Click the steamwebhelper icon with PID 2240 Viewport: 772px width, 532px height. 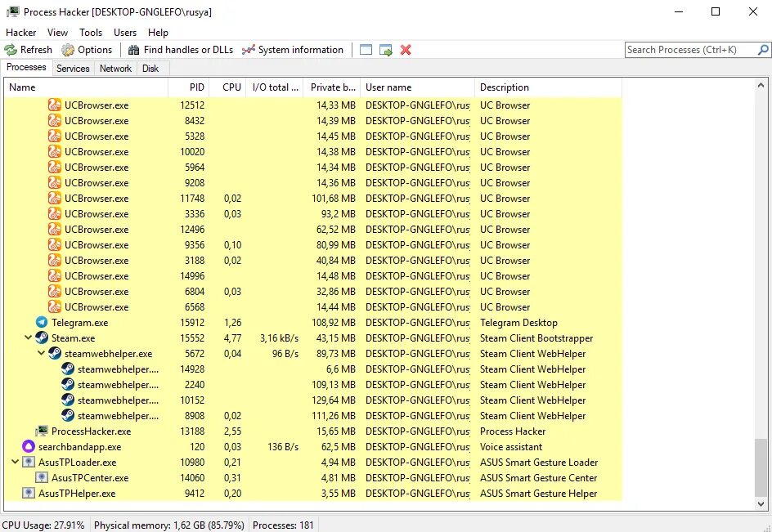pyautogui.click(x=68, y=384)
